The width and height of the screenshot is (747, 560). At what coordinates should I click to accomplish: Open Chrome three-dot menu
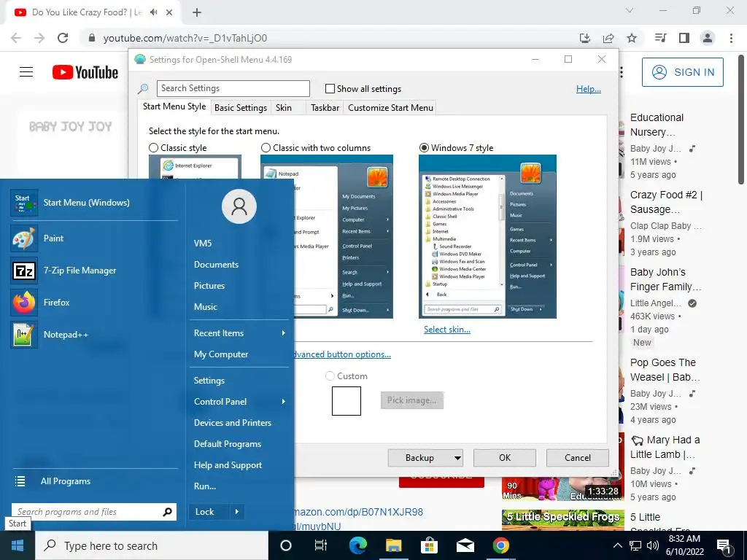coord(731,38)
